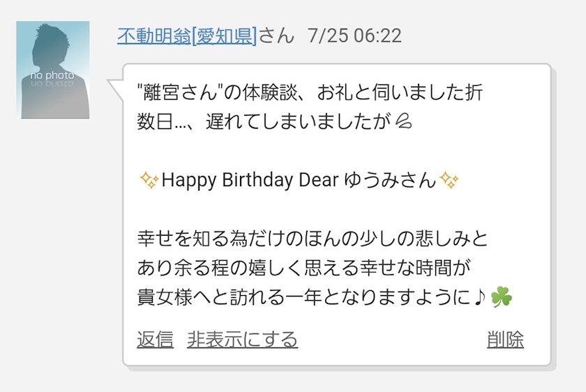Click the "no photo" label on avatar
The width and height of the screenshot is (586, 392).
[x=52, y=75]
